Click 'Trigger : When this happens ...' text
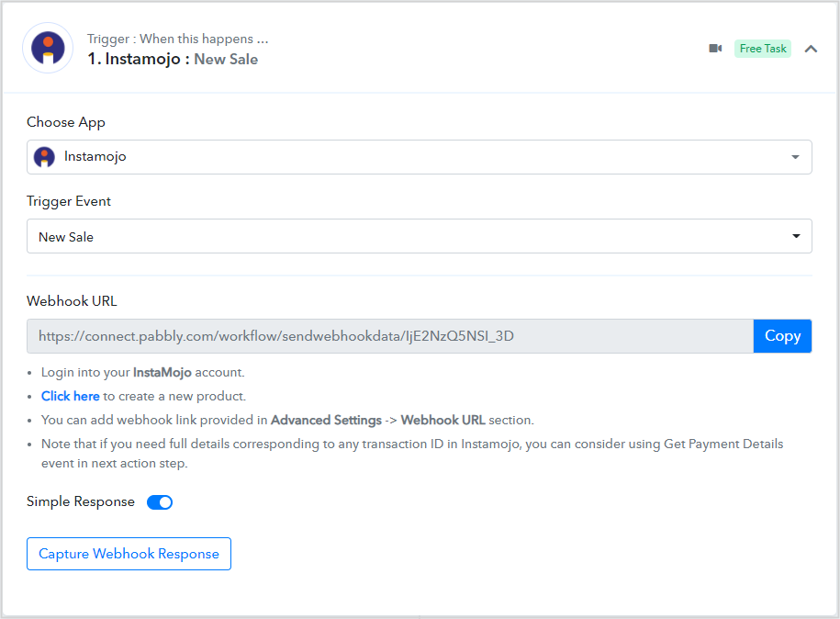Image resolution: width=840 pixels, height=619 pixels. (178, 39)
